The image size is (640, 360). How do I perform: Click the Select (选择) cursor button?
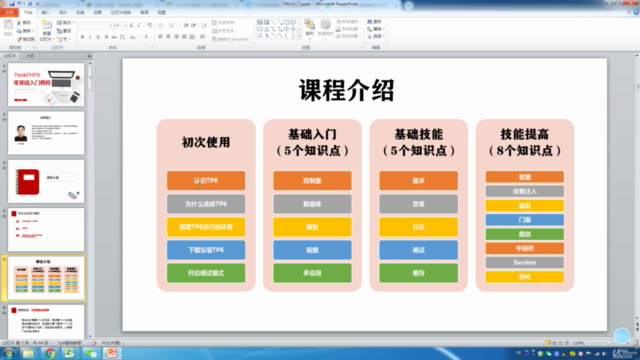point(376,36)
